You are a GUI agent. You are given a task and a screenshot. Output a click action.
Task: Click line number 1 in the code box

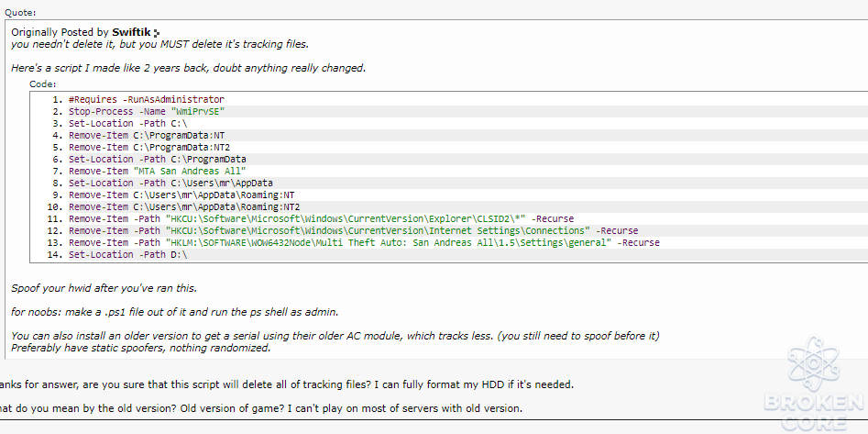click(x=58, y=100)
